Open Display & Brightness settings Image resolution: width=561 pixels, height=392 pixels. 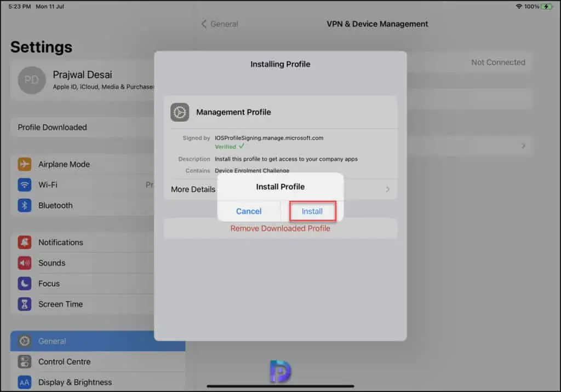click(98, 382)
